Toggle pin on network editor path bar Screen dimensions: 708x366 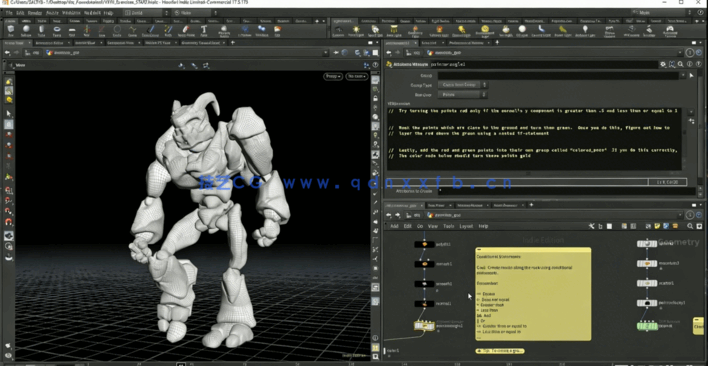pos(690,215)
